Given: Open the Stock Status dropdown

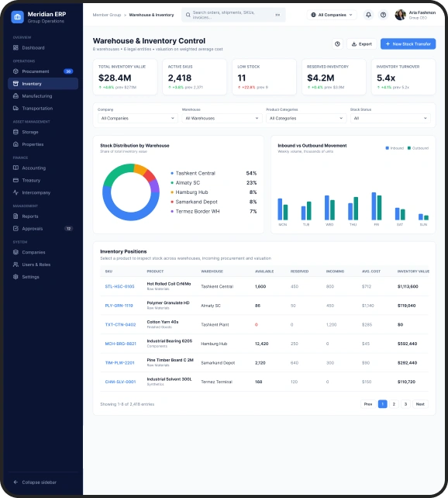Looking at the screenshot, I should [x=390, y=118].
